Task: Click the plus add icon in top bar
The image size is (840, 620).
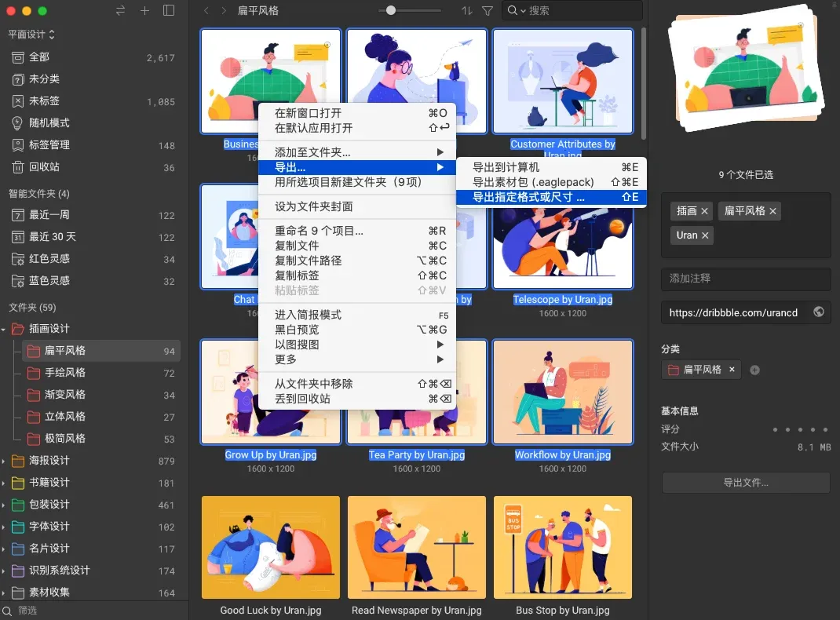Action: point(144,10)
